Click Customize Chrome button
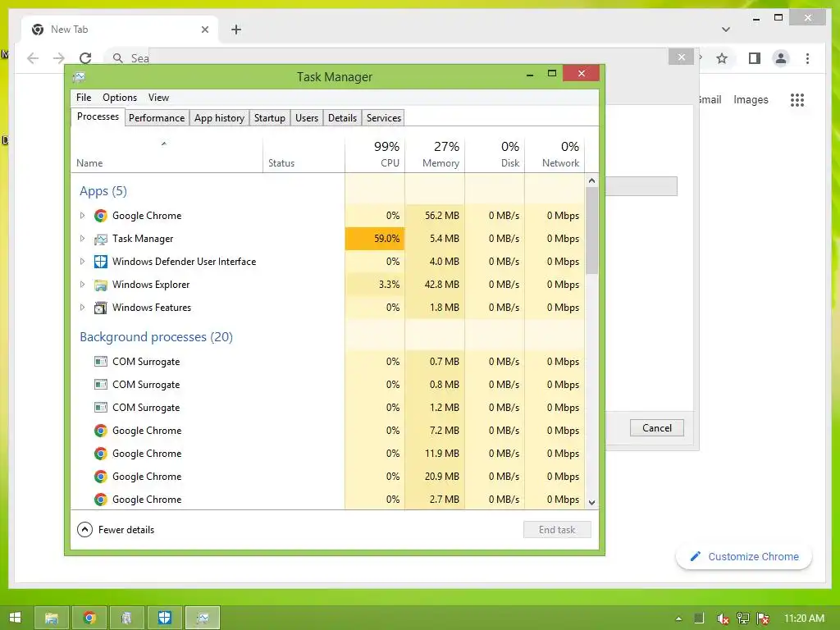The height and width of the screenshot is (630, 840). click(744, 557)
